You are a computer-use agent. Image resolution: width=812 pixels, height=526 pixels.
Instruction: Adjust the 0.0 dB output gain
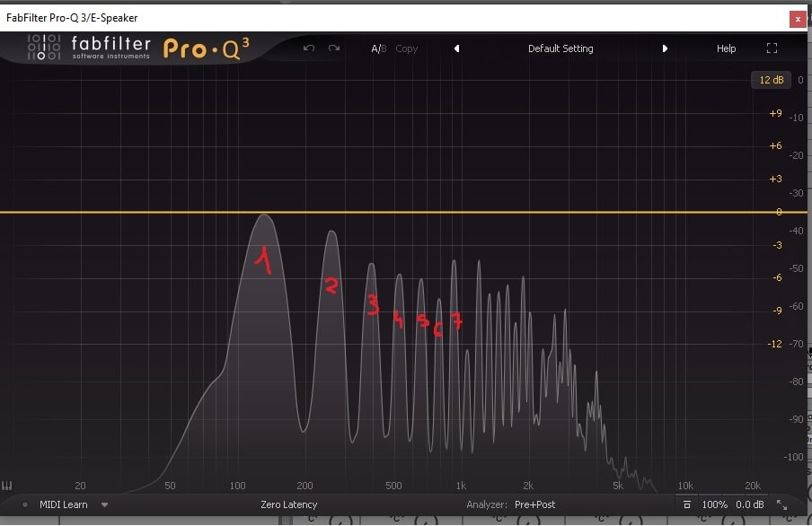tap(749, 504)
